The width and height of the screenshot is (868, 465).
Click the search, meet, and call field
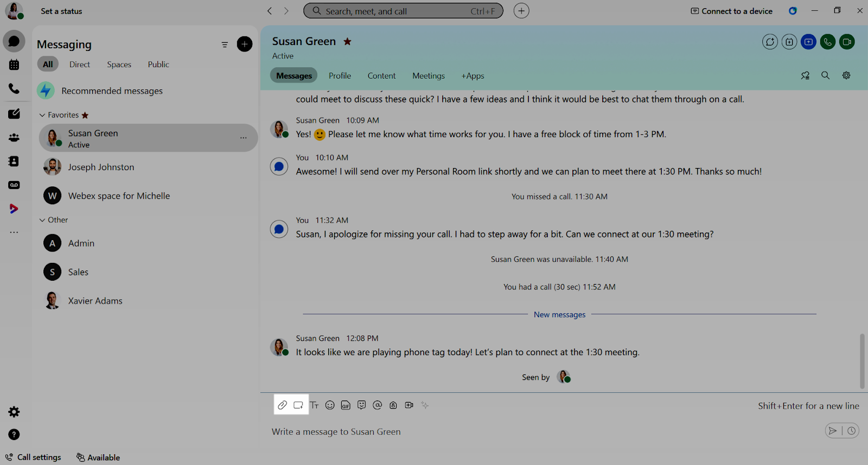[403, 11]
